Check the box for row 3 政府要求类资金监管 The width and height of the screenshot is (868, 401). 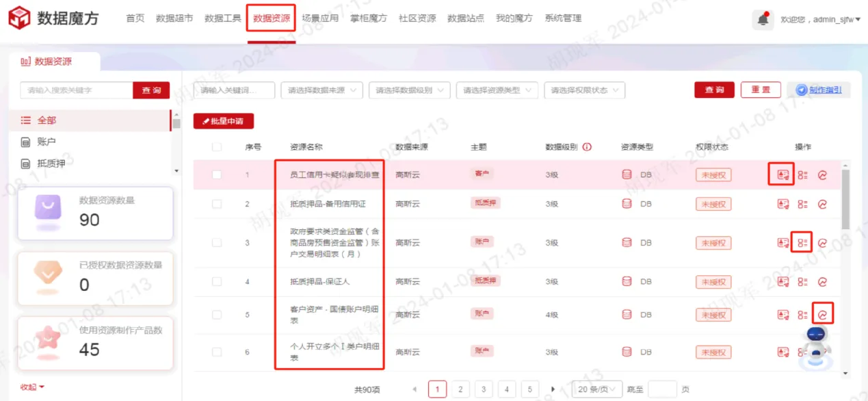click(217, 243)
